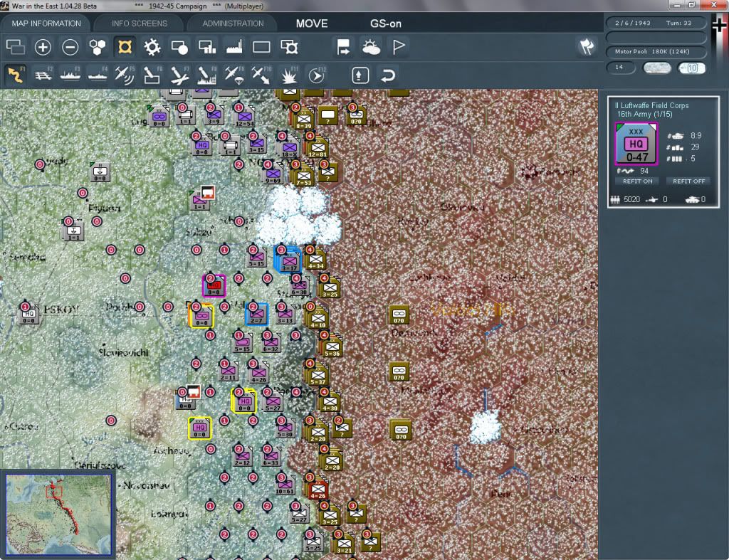Select the F1 Move mode icon
The image size is (729, 560).
click(16, 75)
